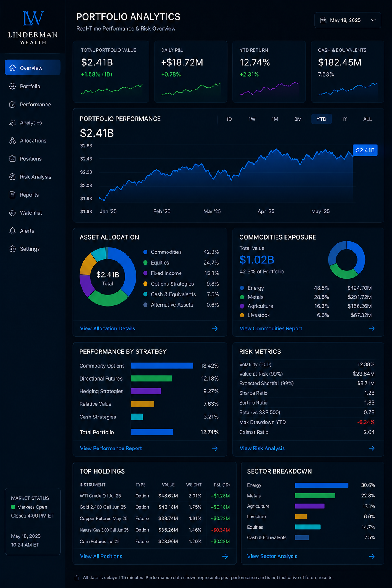Viewport: 392px width, 588px height.
Task: Select the 3M time range tab
Action: click(x=298, y=119)
